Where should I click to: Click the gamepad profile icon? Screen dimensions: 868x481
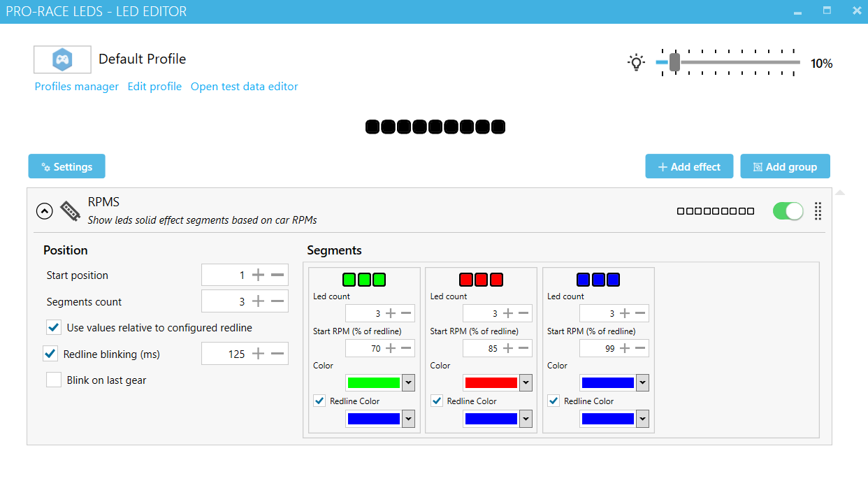[62, 59]
